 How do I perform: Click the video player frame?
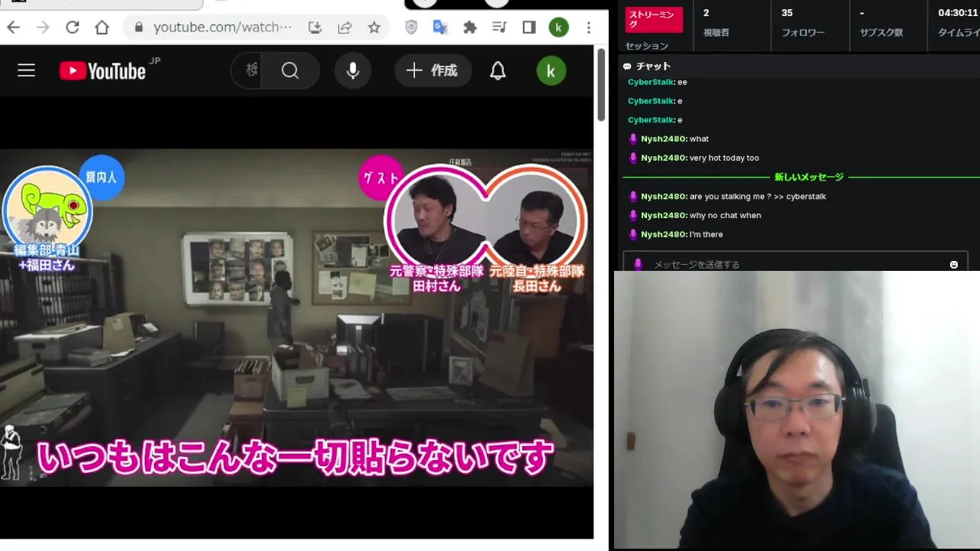tap(296, 318)
